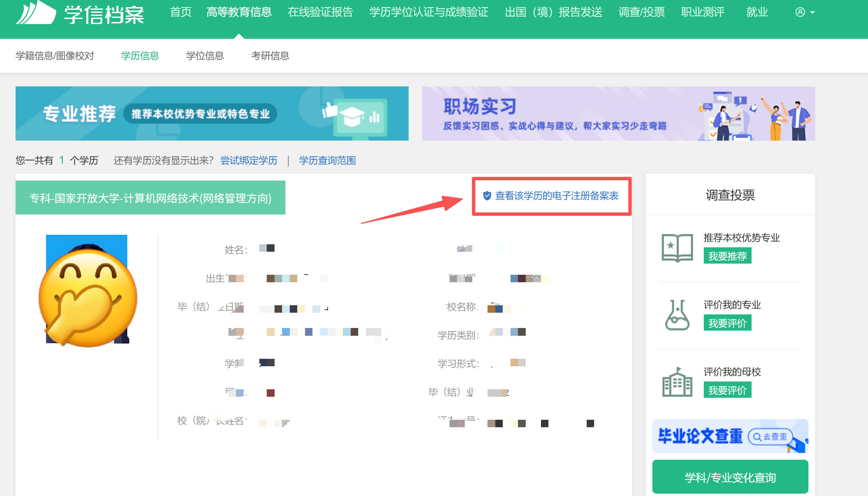Open 在线验证报告 menu item
The image size is (868, 496).
(x=320, y=12)
